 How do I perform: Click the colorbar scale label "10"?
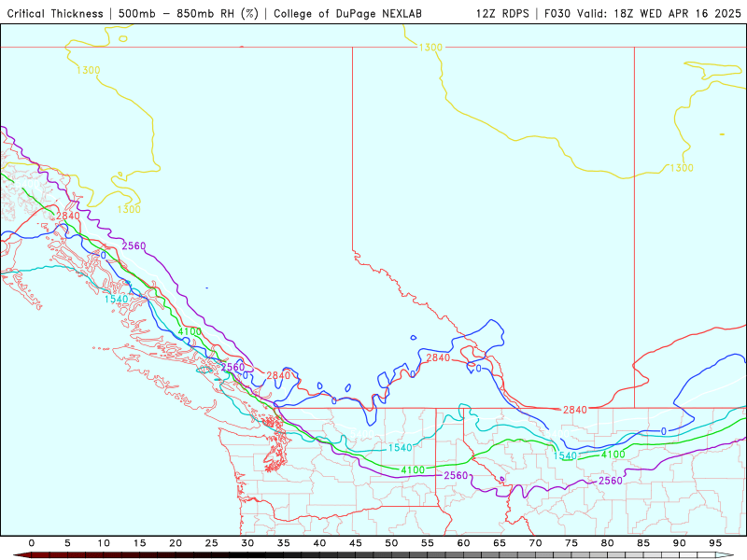tap(104, 543)
